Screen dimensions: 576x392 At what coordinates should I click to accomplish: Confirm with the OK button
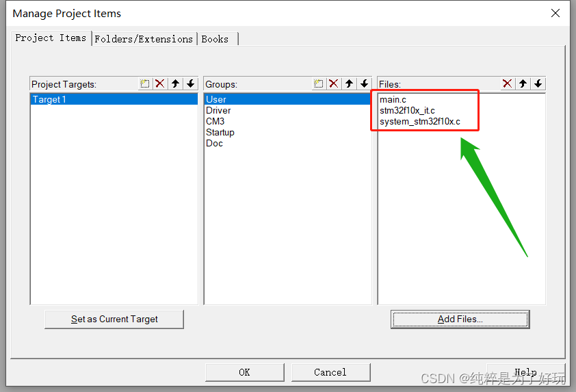[x=245, y=373]
